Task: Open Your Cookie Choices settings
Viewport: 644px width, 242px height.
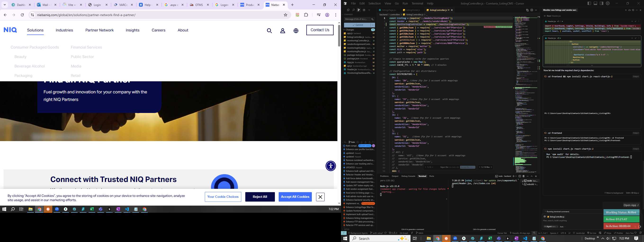Action: click(223, 197)
